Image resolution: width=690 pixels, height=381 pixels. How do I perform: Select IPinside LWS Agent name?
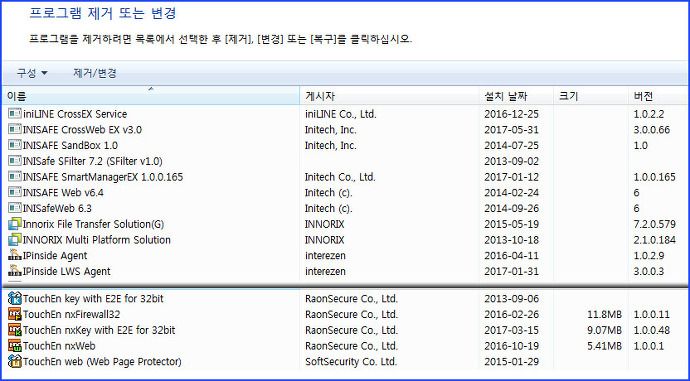coord(67,271)
